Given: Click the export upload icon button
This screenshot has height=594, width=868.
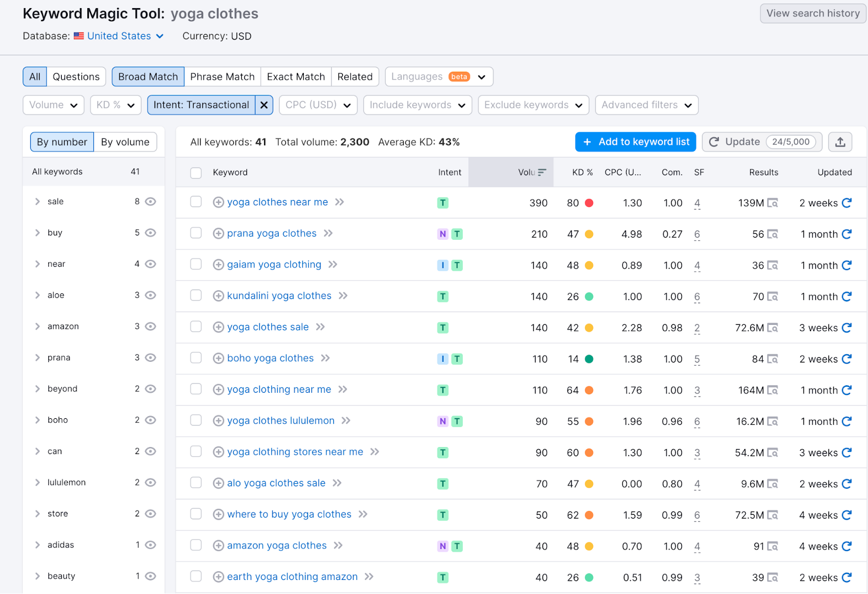Looking at the screenshot, I should pos(840,142).
